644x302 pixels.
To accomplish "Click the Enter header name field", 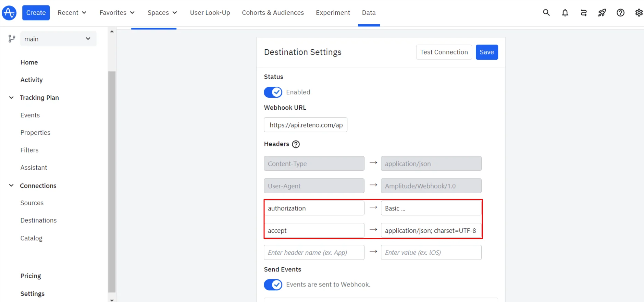I will (x=314, y=252).
